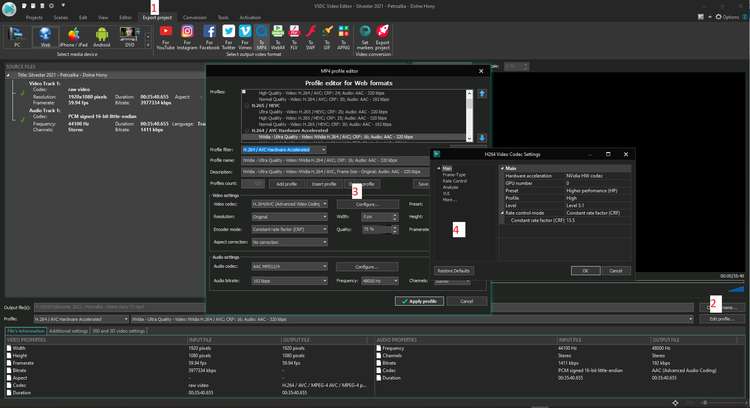This screenshot has height=408, width=750.
Task: Select the Android media device icon
Action: (102, 37)
